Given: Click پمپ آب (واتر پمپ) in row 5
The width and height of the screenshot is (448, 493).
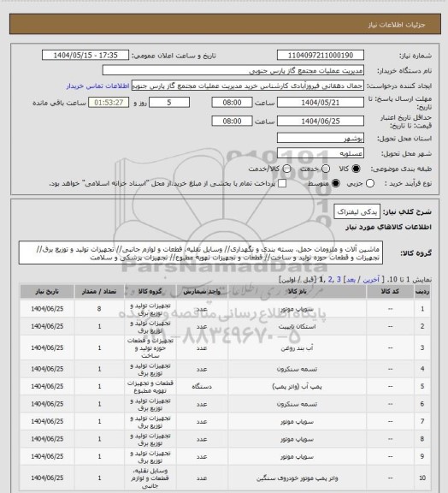Looking at the screenshot, I should (x=297, y=386).
